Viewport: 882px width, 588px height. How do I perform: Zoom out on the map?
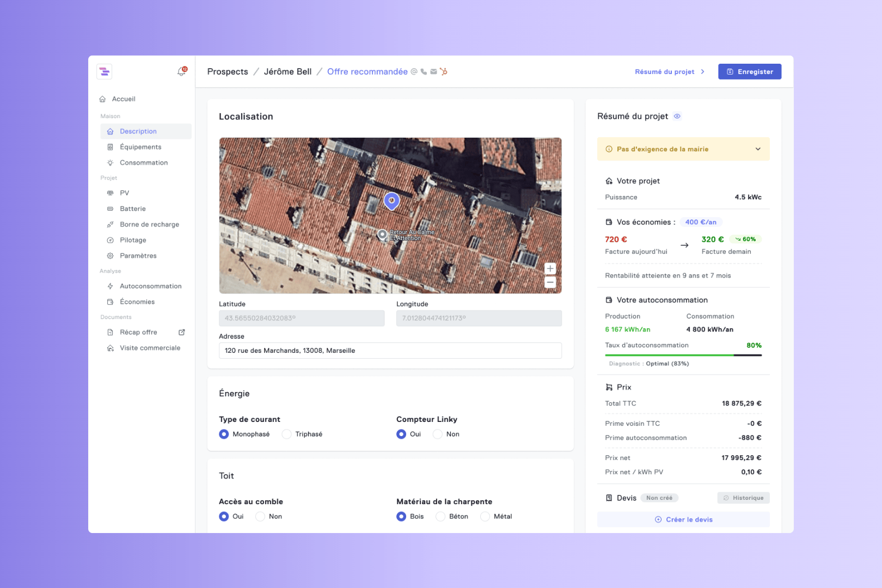coord(550,282)
